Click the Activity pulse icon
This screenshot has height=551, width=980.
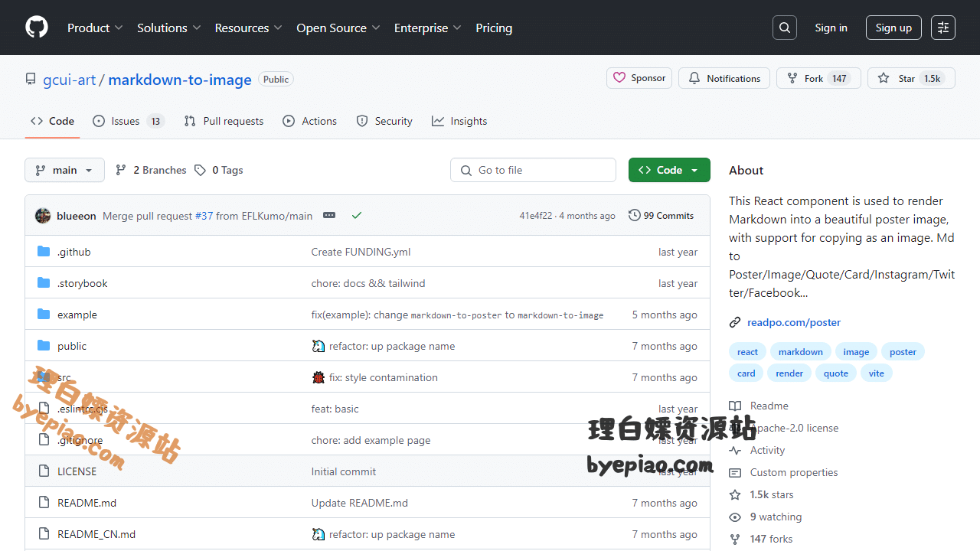735,450
